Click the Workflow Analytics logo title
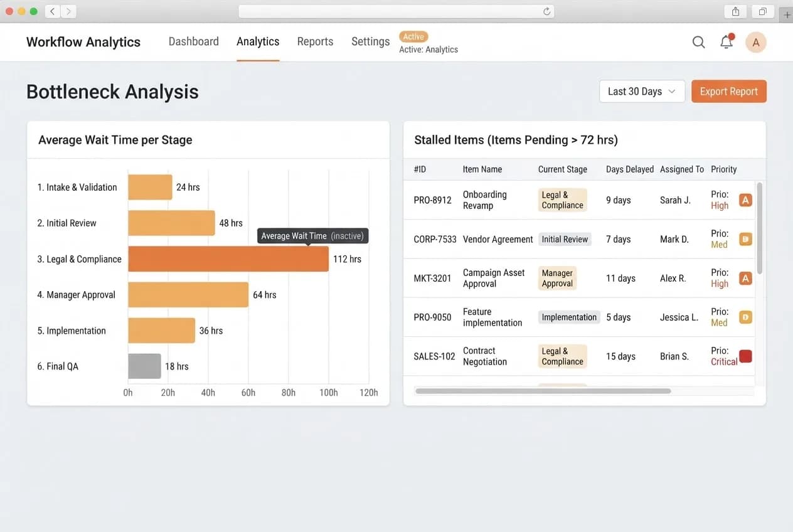This screenshot has width=793, height=532. [x=83, y=42]
